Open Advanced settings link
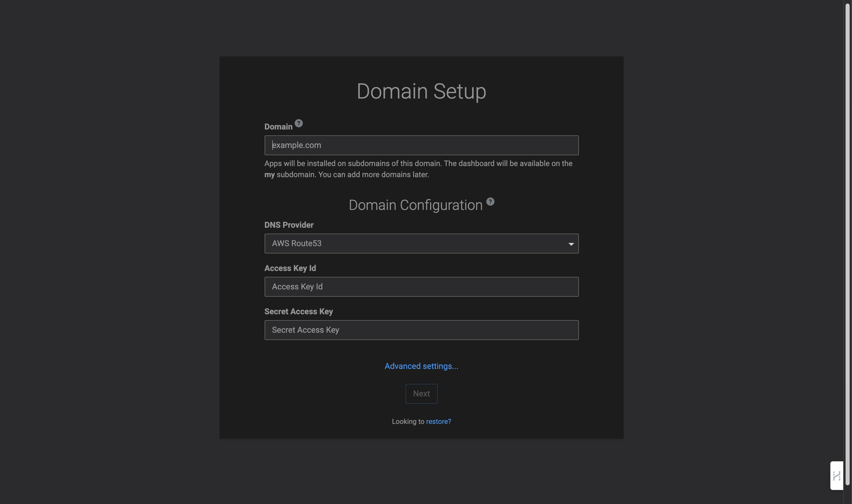852x504 pixels. (421, 366)
